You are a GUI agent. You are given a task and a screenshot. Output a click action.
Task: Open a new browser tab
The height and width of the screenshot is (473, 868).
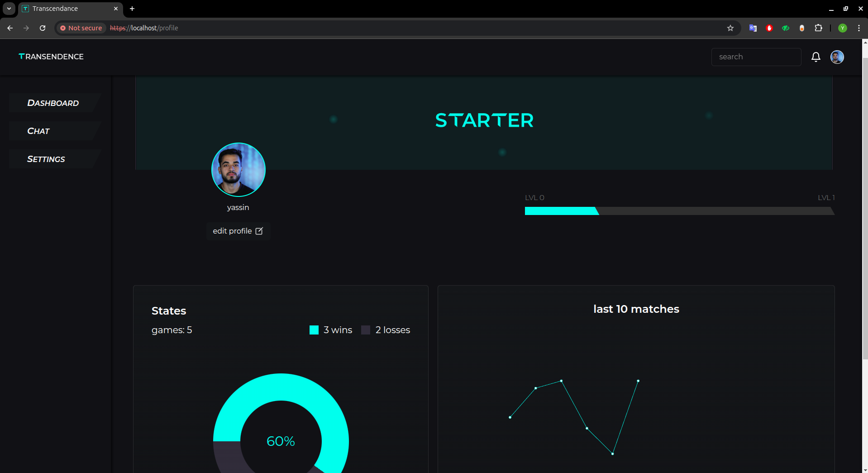click(x=132, y=9)
